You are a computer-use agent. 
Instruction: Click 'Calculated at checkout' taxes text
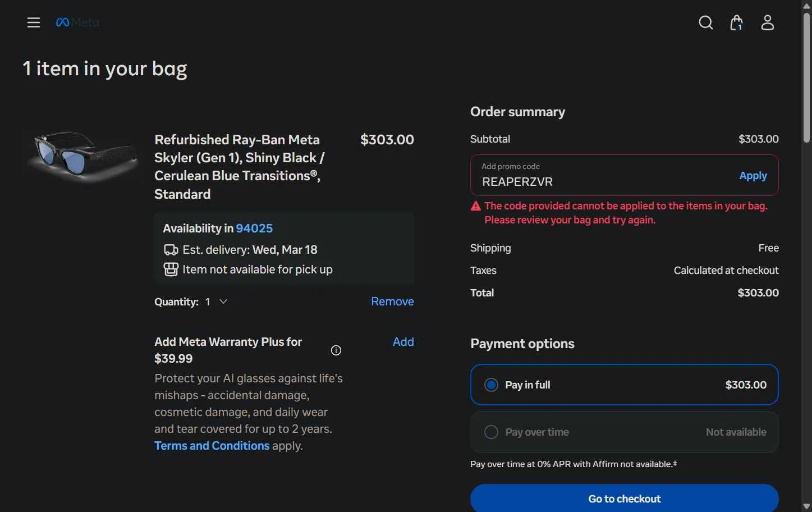tap(726, 271)
